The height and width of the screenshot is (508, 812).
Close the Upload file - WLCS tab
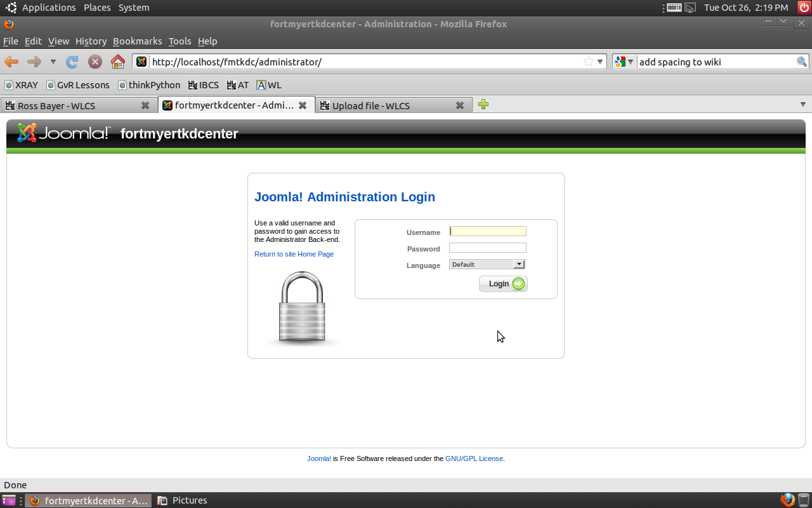pyautogui.click(x=460, y=105)
